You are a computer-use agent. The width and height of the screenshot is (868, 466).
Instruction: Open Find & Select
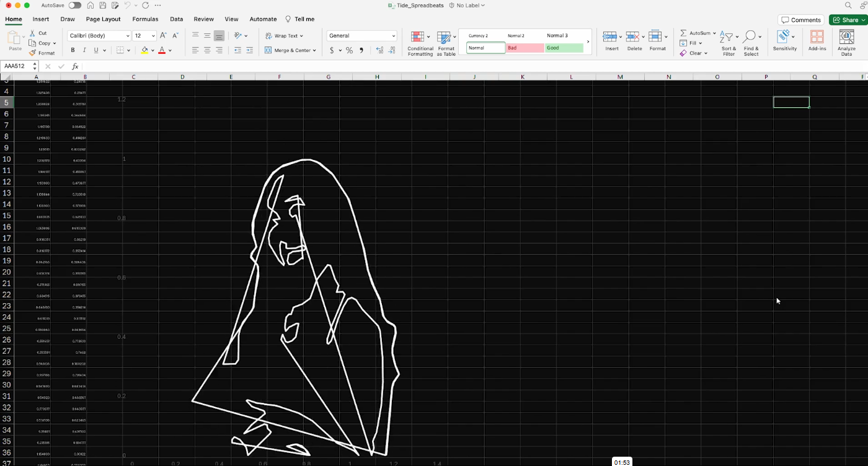tap(751, 43)
